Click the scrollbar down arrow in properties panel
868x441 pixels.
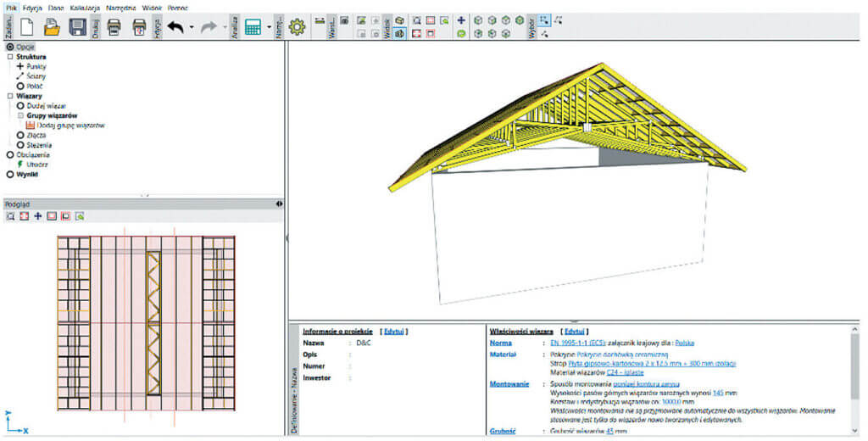(x=855, y=431)
